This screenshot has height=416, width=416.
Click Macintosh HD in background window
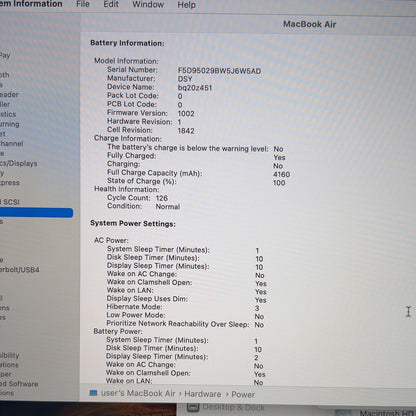pos(386,413)
